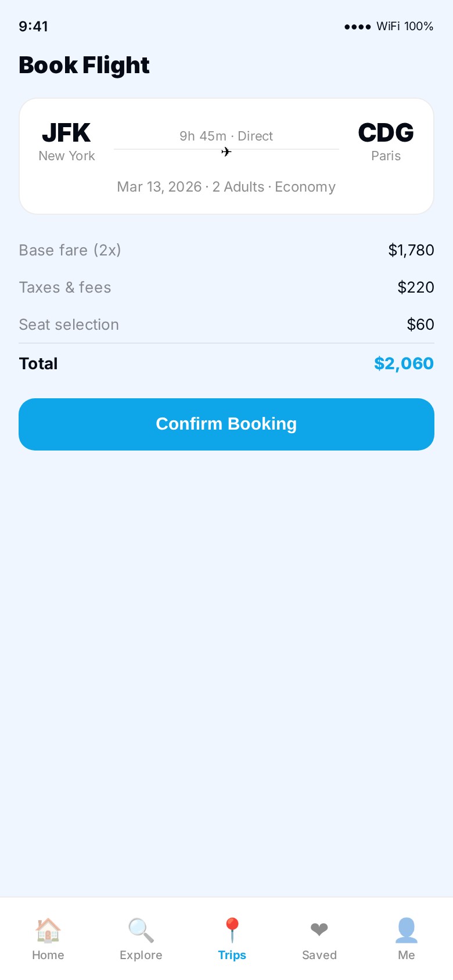Tap the signal strength dots in status bar
The image size is (453, 980).
(357, 27)
